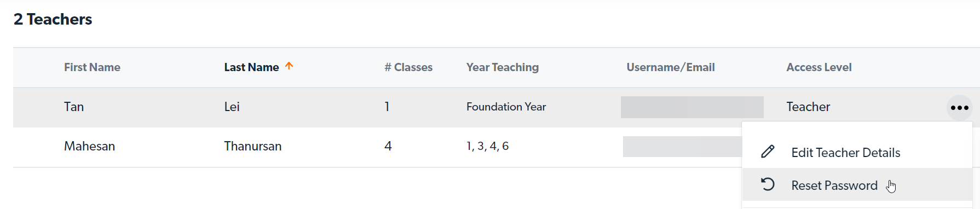The image size is (980, 209).
Task: Sort by Username/Email column header
Action: pyautogui.click(x=671, y=67)
